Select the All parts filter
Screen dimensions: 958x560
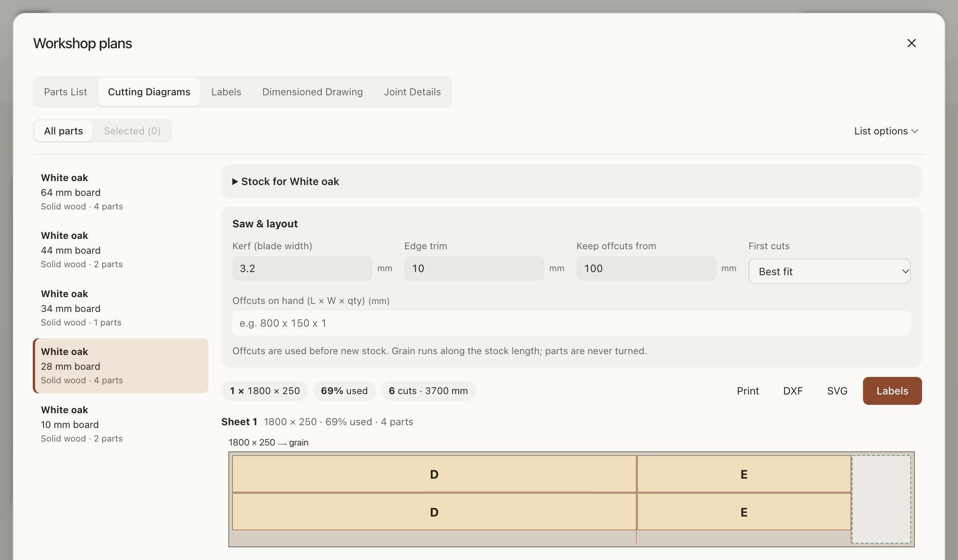[x=63, y=131]
